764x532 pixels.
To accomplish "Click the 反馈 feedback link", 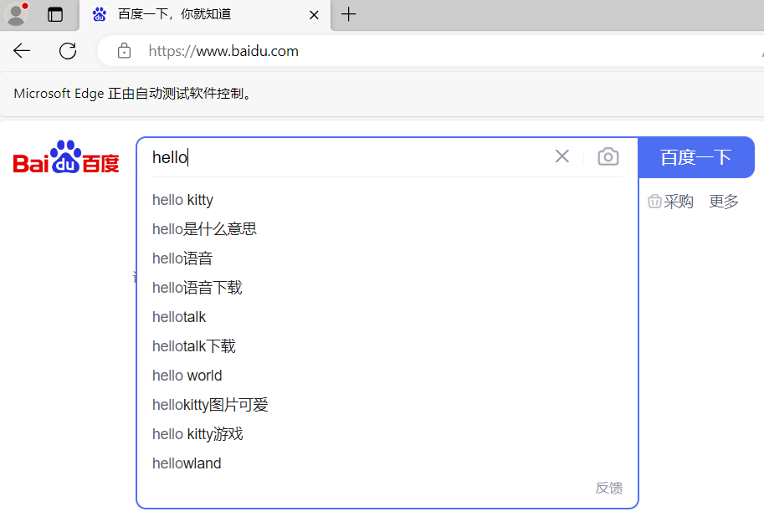I will click(x=609, y=488).
